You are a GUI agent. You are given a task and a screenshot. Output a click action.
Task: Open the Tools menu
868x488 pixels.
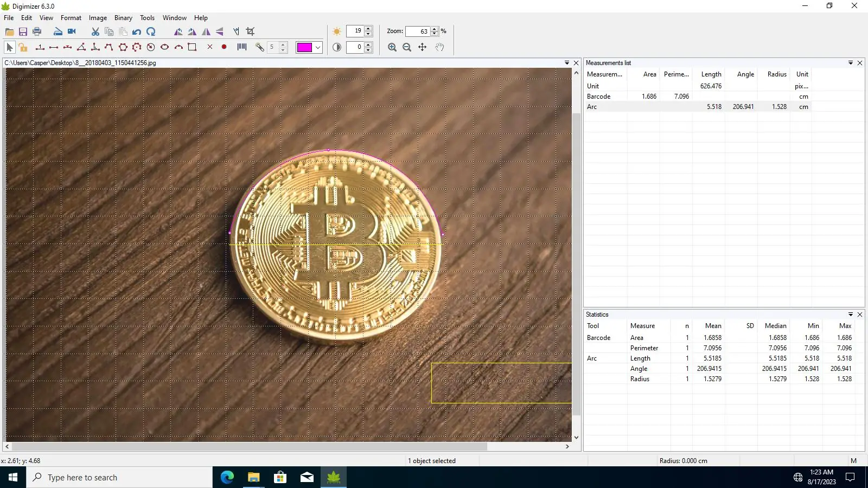147,18
